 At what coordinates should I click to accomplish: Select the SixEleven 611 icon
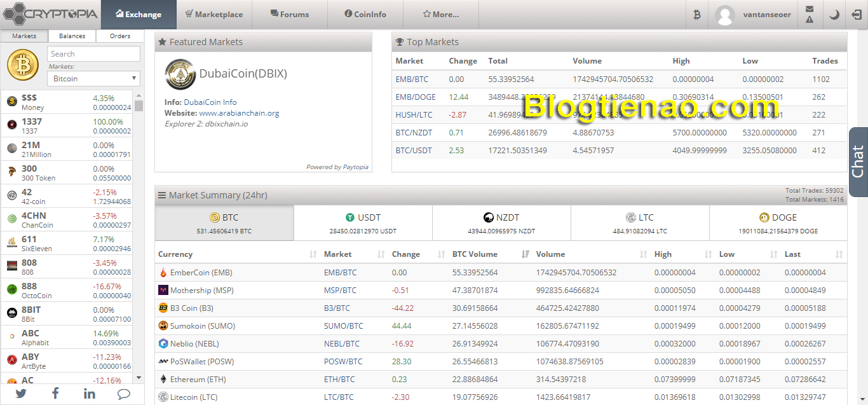click(12, 243)
